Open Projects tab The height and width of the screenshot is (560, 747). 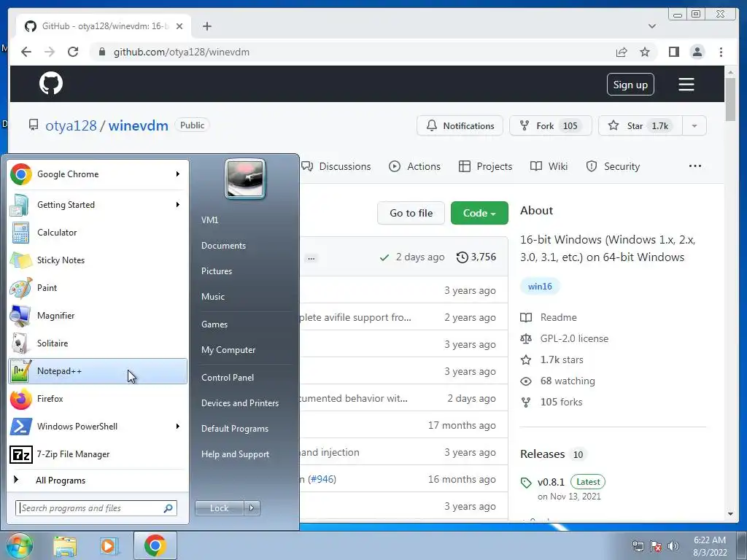point(485,167)
